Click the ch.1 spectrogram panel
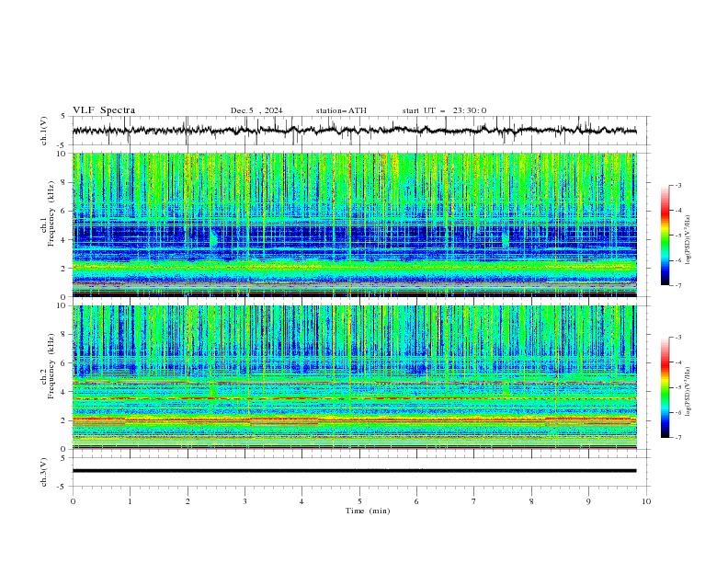The width and height of the screenshot is (728, 563). 354,224
